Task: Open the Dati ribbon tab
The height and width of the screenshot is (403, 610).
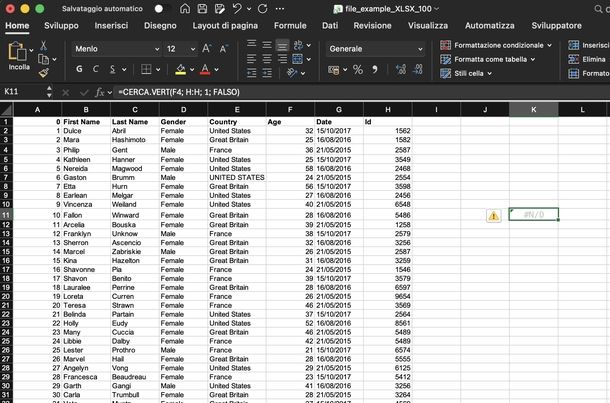Action: [x=330, y=26]
